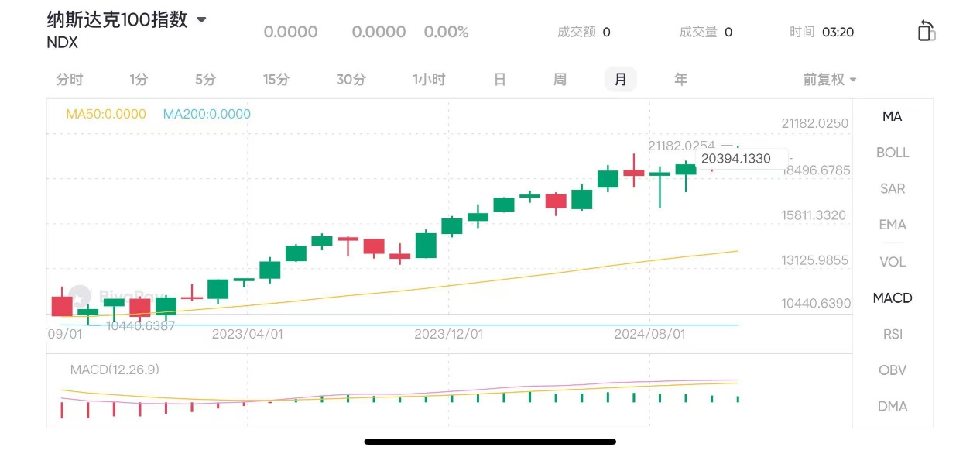Show the OBV sub-indicator
The height and width of the screenshot is (454, 980).
(x=893, y=370)
